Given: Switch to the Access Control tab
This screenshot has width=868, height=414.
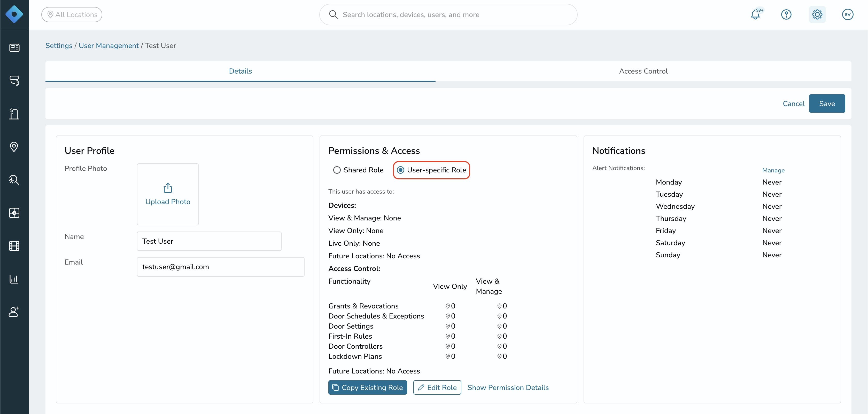Looking at the screenshot, I should click(x=643, y=71).
